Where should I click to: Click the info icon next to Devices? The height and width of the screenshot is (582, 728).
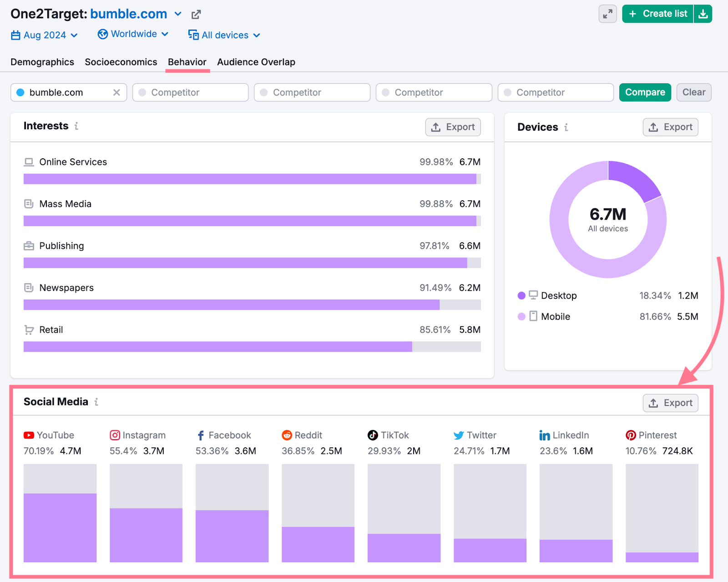click(x=566, y=127)
